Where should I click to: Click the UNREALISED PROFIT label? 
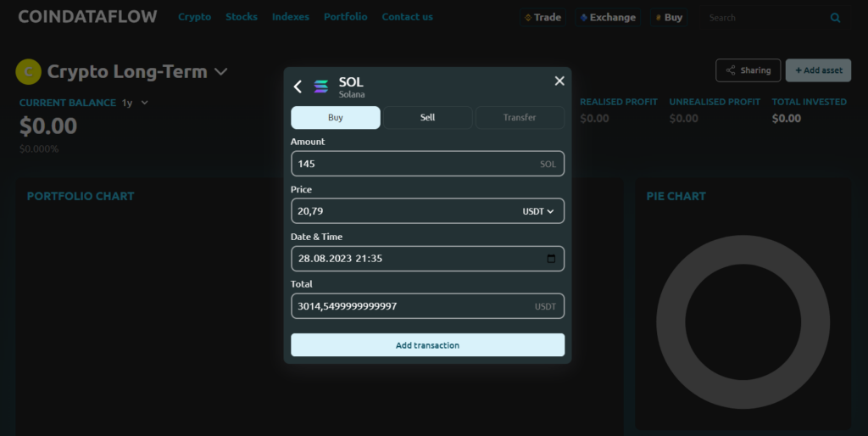[x=715, y=102]
